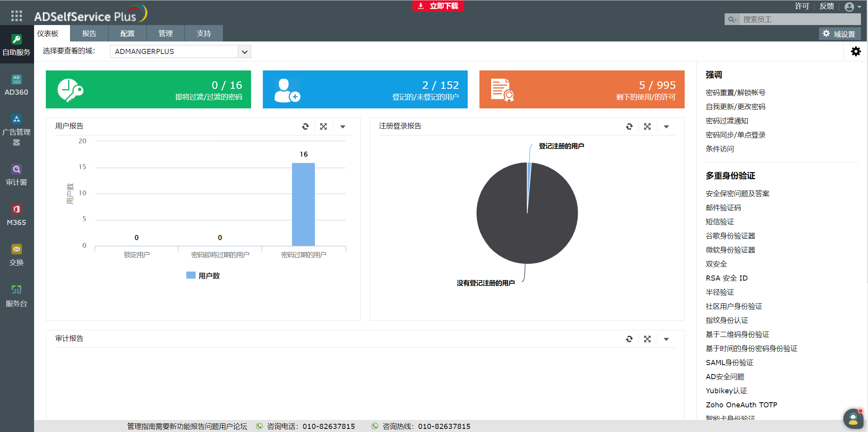
Task: Click the 搜索员工 search field
Action: pos(799,19)
